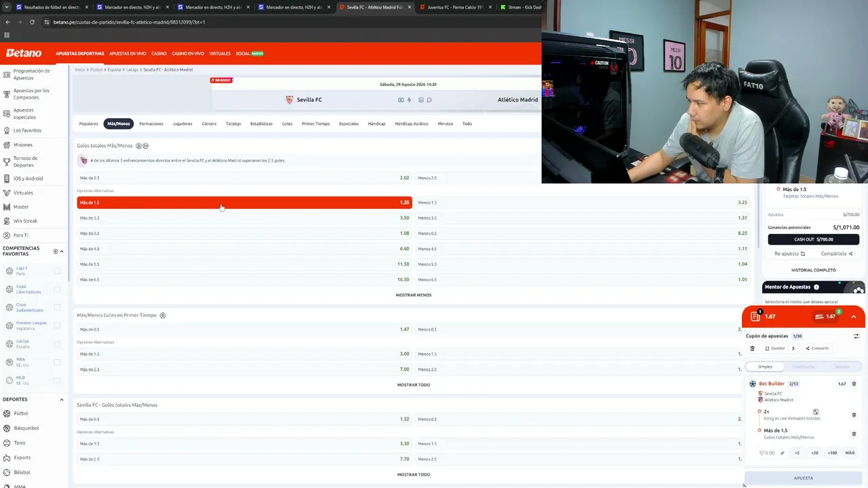Screen dimensions: 868x488
Task: Check the Copa Sudamericana favorite checkbox
Action: coord(57,308)
